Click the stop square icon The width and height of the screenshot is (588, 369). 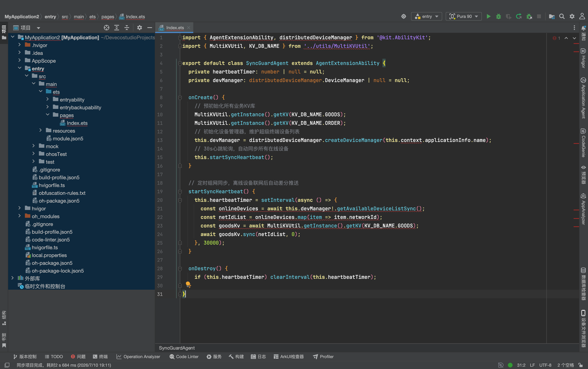[x=539, y=16]
